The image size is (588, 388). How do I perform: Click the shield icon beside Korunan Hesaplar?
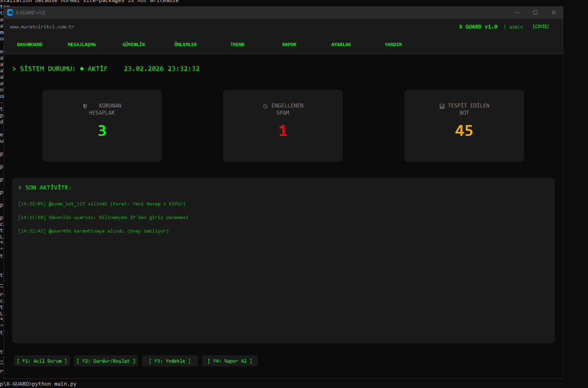pos(85,106)
